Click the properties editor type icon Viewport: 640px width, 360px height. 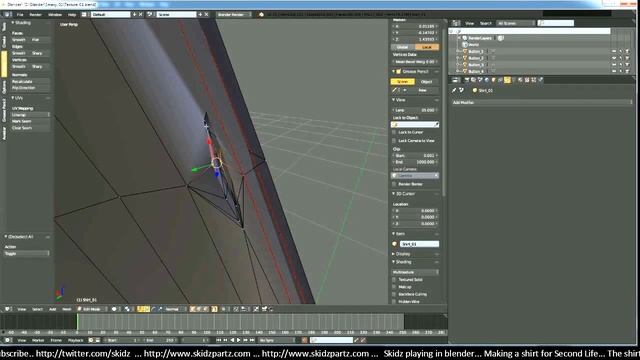456,80
